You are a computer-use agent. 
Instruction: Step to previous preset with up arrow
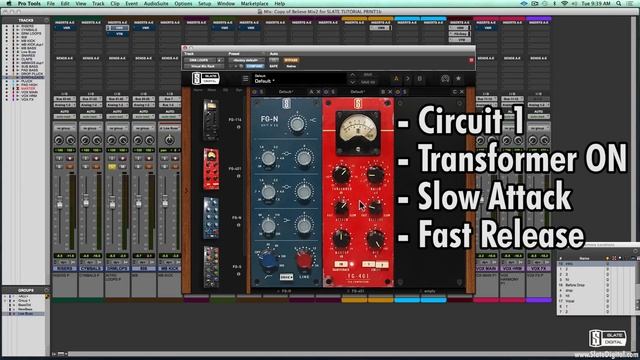(353, 75)
